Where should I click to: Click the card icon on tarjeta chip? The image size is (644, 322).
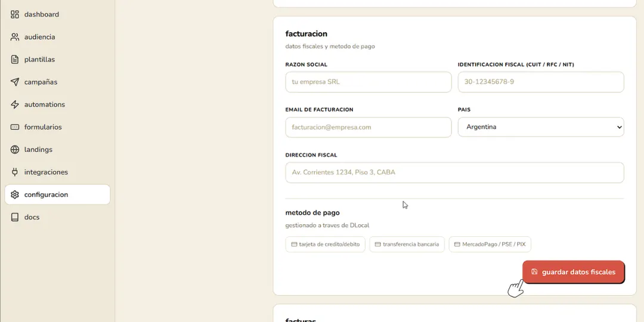(294, 244)
